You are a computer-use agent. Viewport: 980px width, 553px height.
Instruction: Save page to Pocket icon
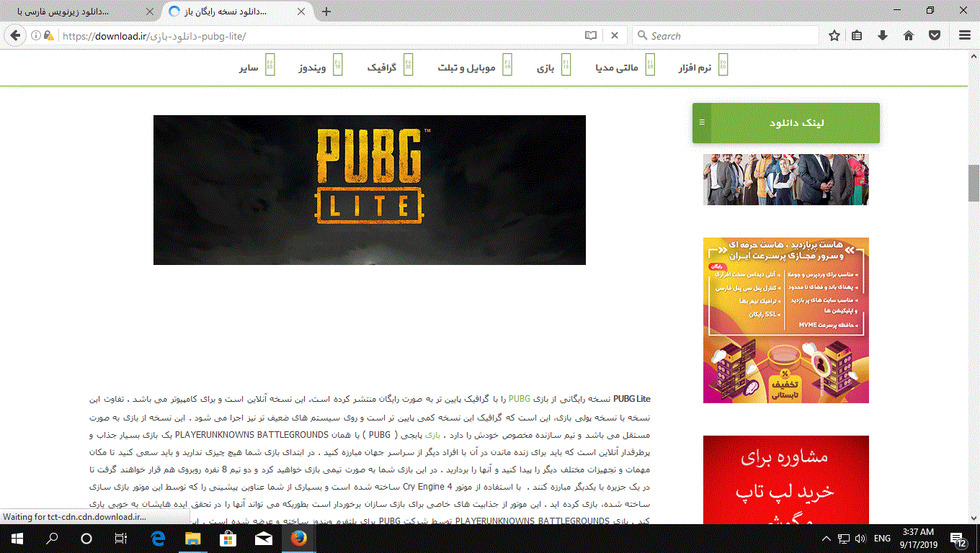click(x=935, y=35)
